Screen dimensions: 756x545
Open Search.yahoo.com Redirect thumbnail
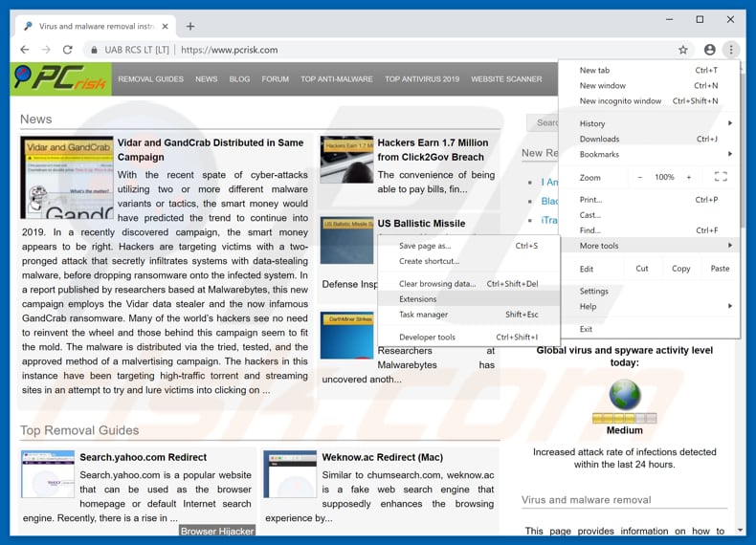pos(48,474)
